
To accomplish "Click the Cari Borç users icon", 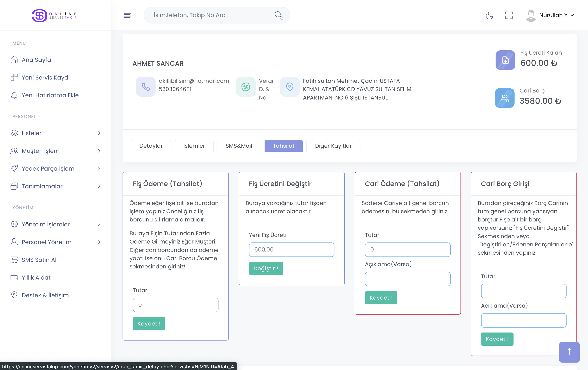I will 504,98.
